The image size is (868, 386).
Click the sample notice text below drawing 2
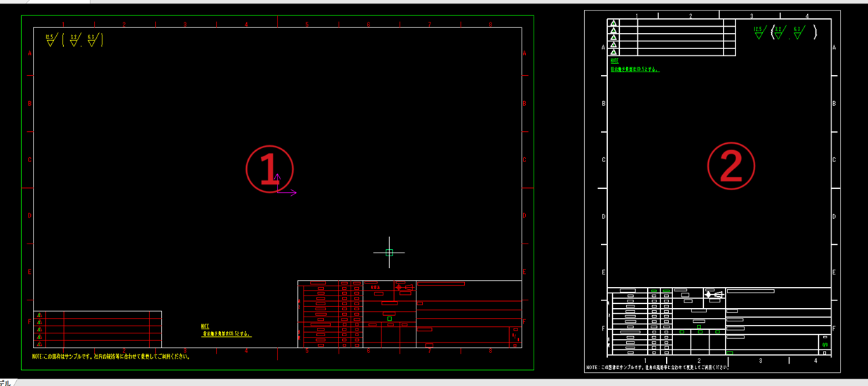(x=658, y=367)
